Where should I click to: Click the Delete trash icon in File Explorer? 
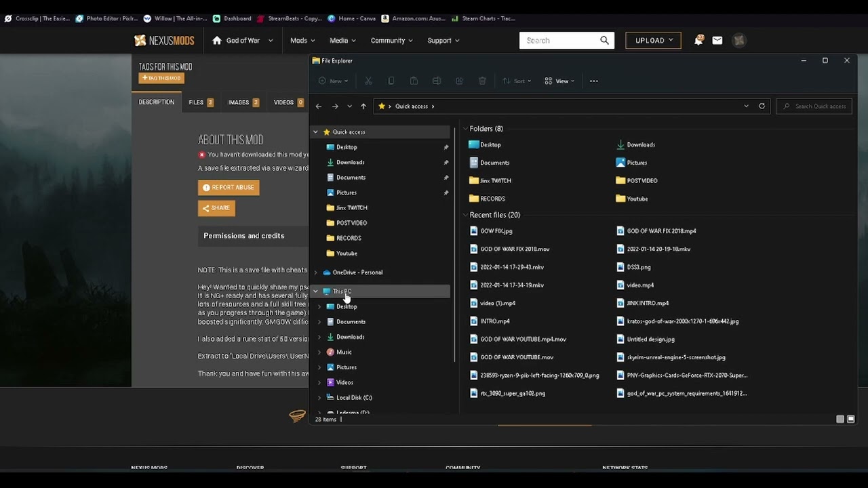[482, 81]
